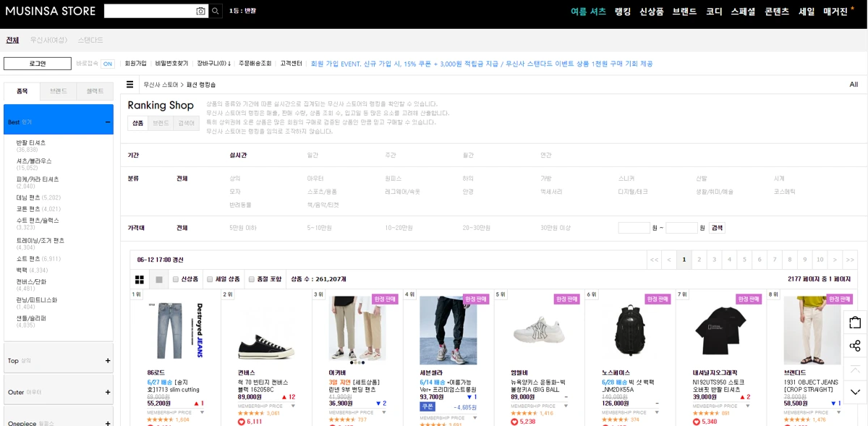Enable the 세일 상품 checkbox
This screenshot has height=426, width=868.
point(210,279)
